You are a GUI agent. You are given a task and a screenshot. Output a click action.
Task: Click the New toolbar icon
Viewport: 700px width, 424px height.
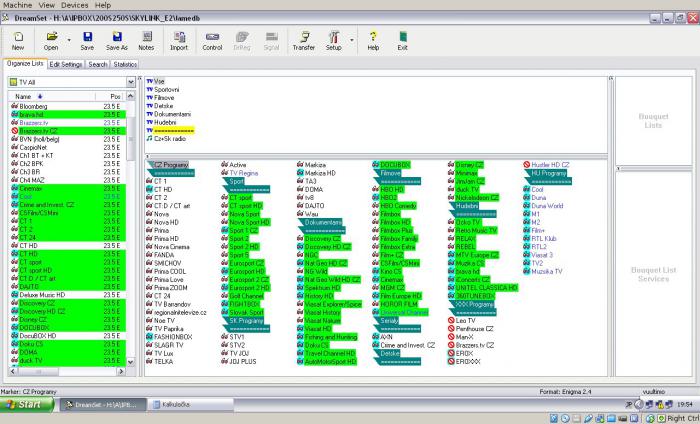click(18, 41)
